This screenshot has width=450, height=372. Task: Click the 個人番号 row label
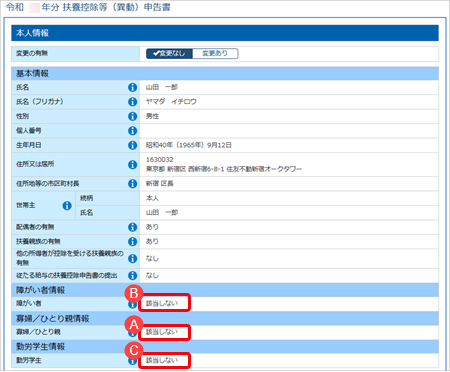(29, 131)
